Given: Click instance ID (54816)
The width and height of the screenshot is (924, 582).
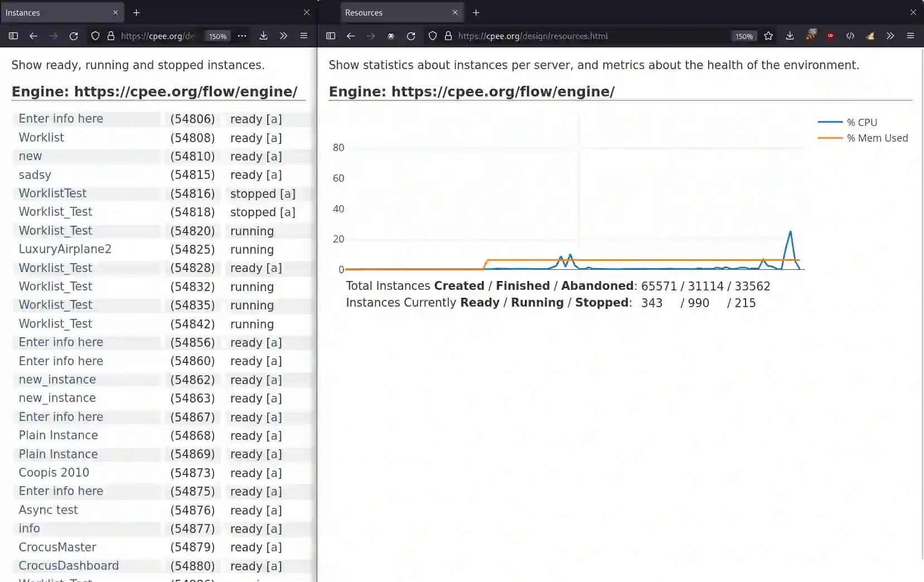Looking at the screenshot, I should (x=192, y=193).
